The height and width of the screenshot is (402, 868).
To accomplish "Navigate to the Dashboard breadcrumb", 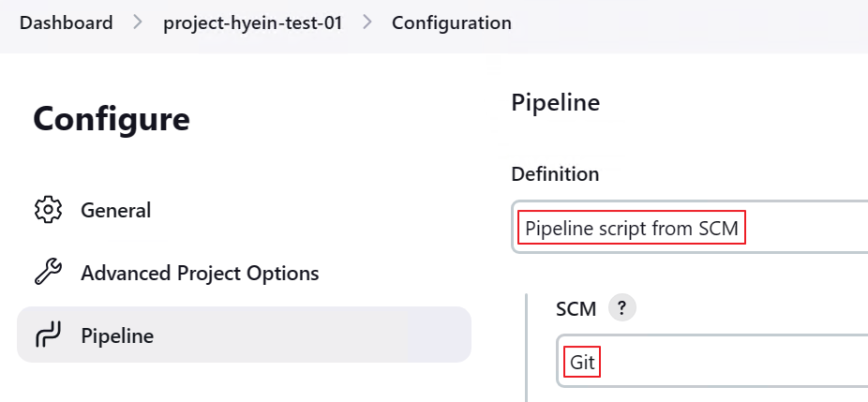I will click(x=66, y=22).
